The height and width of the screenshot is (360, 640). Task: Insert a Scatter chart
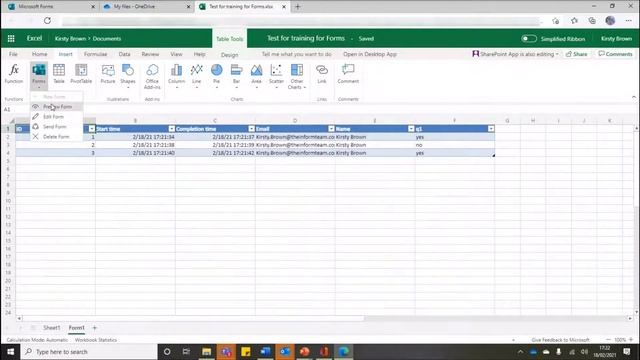[x=276, y=76]
